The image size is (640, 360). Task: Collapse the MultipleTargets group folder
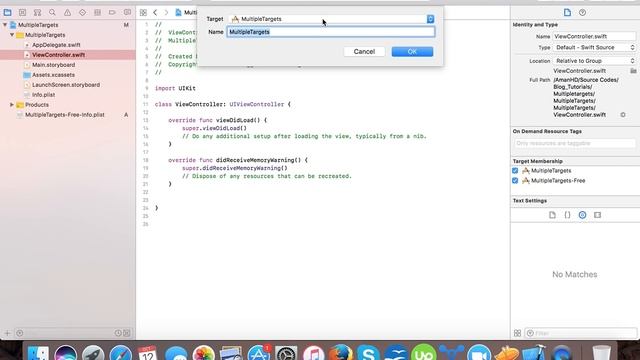12,35
